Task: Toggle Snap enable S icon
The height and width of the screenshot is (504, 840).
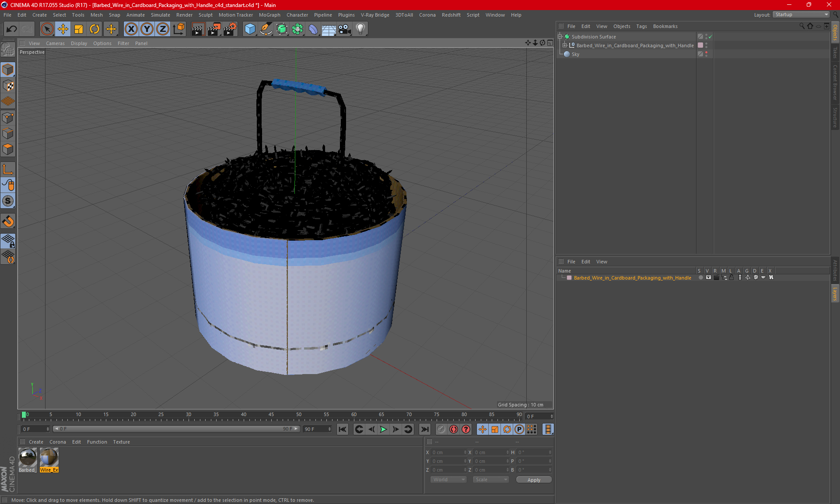Action: [x=8, y=201]
